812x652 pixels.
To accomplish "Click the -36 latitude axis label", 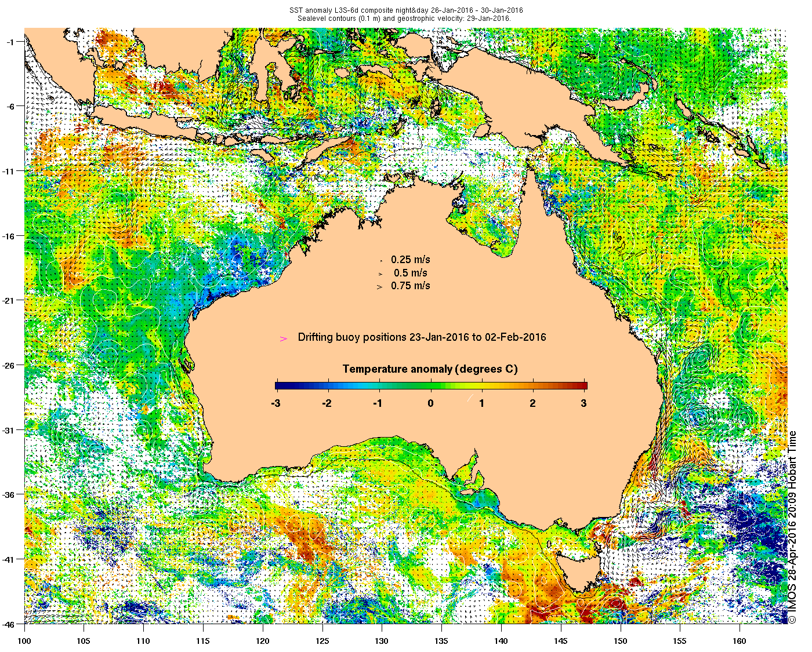I will pos(10,494).
